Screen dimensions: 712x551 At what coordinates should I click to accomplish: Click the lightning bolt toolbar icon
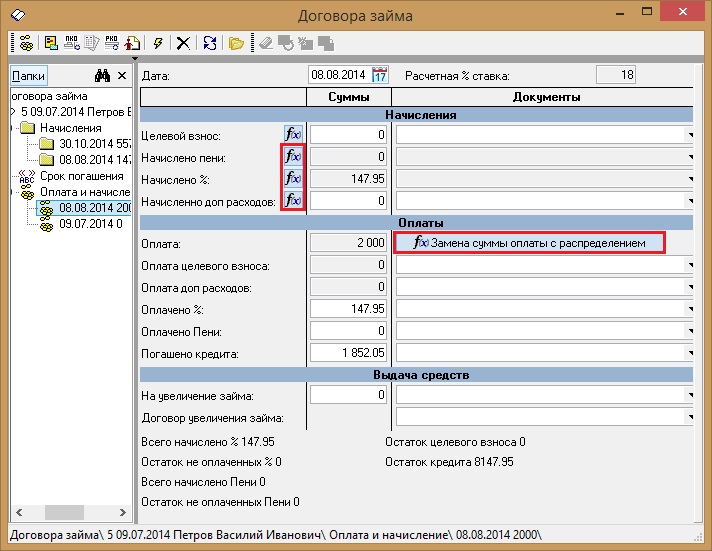158,43
